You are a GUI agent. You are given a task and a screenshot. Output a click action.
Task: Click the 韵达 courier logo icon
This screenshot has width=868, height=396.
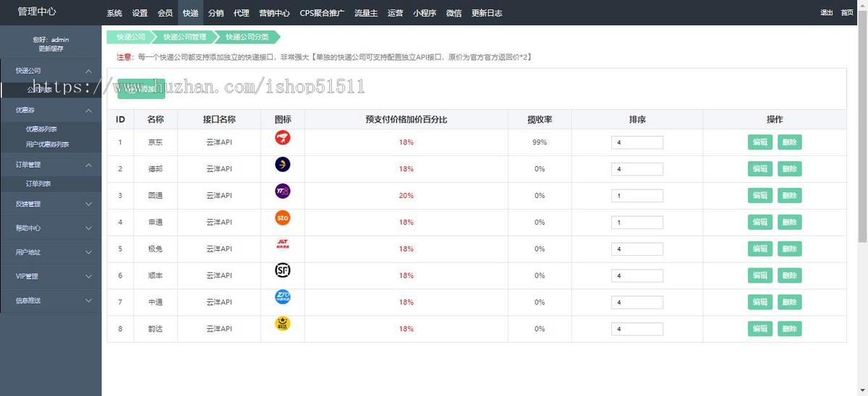pos(283,324)
